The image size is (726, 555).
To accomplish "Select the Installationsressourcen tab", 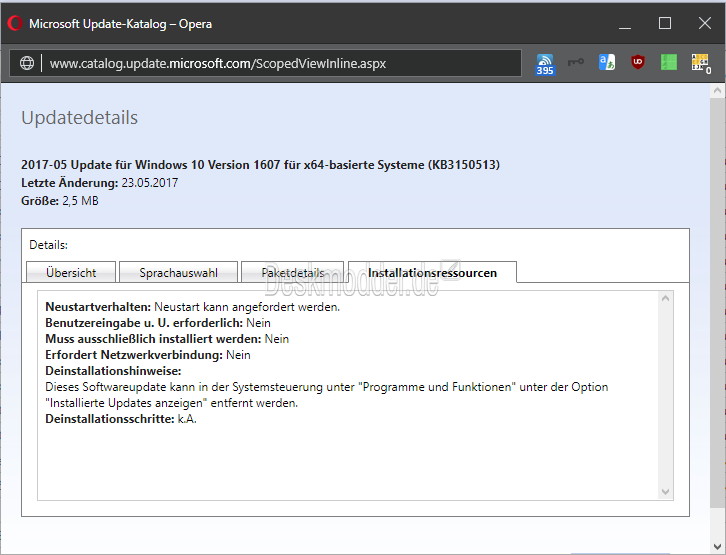I will (432, 272).
